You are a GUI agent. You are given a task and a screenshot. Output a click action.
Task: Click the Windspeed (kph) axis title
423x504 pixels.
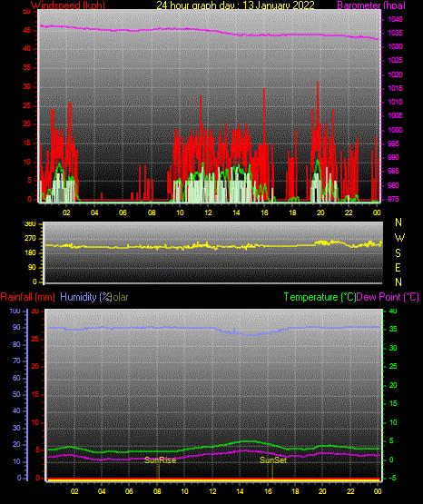point(68,5)
